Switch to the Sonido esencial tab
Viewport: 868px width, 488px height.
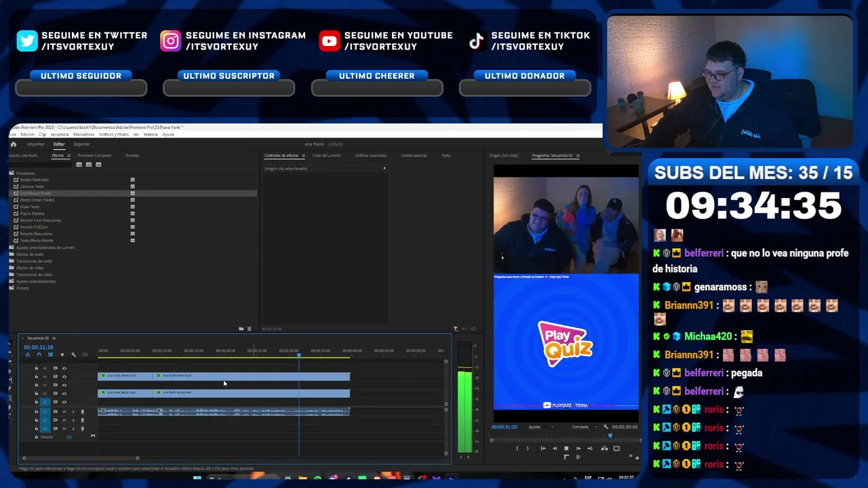[414, 156]
